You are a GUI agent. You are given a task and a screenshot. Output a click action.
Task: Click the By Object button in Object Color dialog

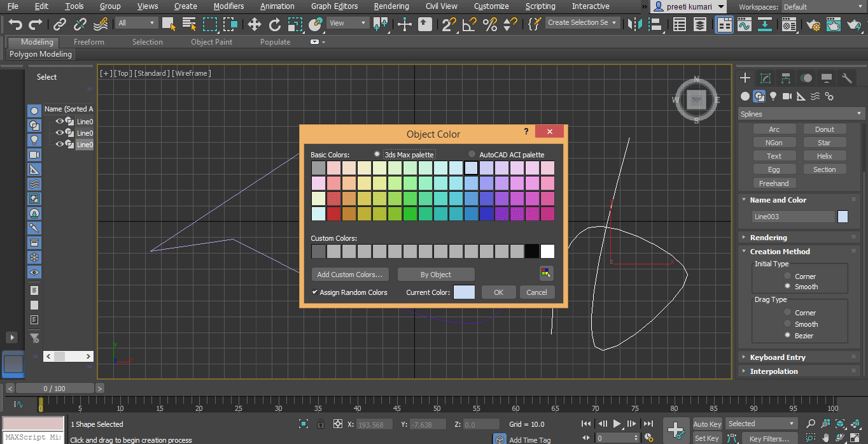(x=435, y=274)
